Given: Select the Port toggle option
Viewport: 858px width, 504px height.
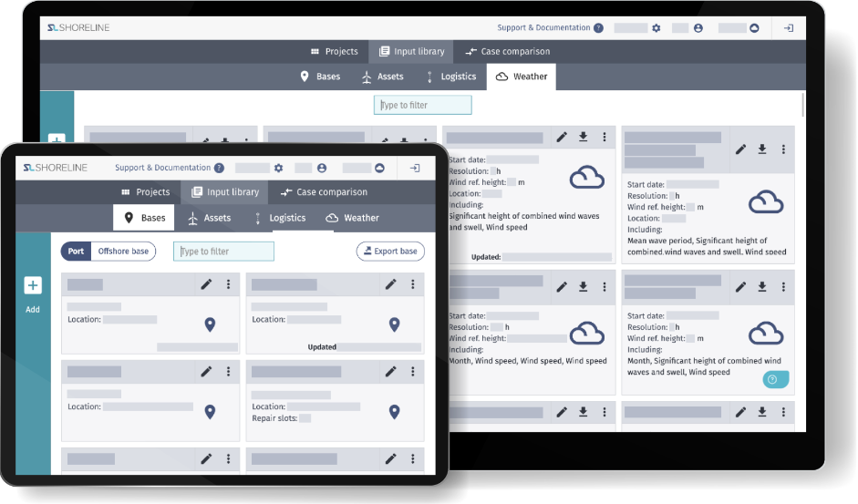Looking at the screenshot, I should click(x=76, y=252).
